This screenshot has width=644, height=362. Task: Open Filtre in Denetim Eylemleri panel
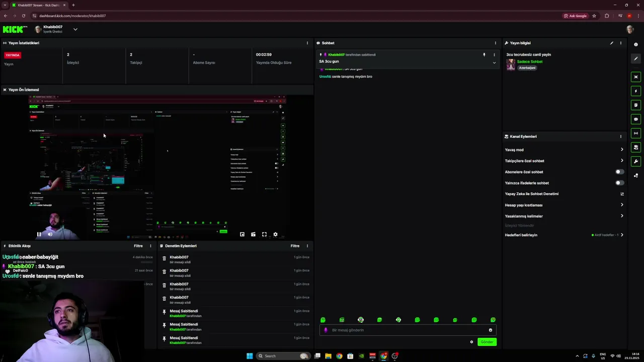295,246
